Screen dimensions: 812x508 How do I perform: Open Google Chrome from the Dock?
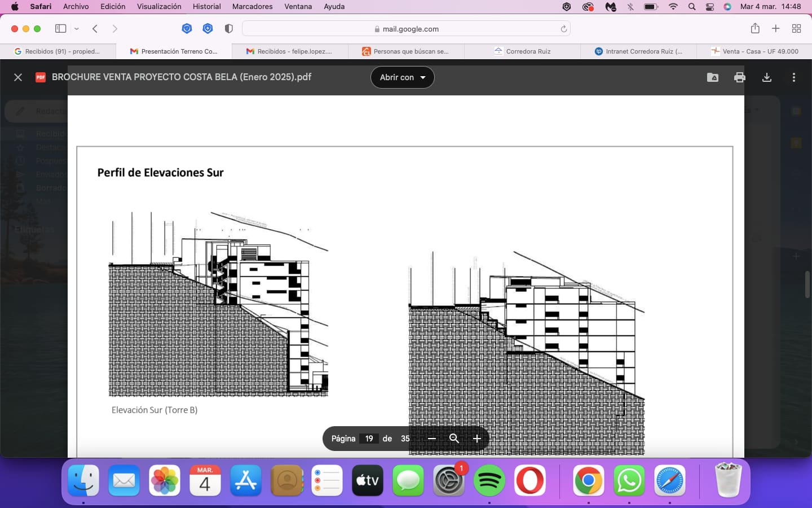588,480
